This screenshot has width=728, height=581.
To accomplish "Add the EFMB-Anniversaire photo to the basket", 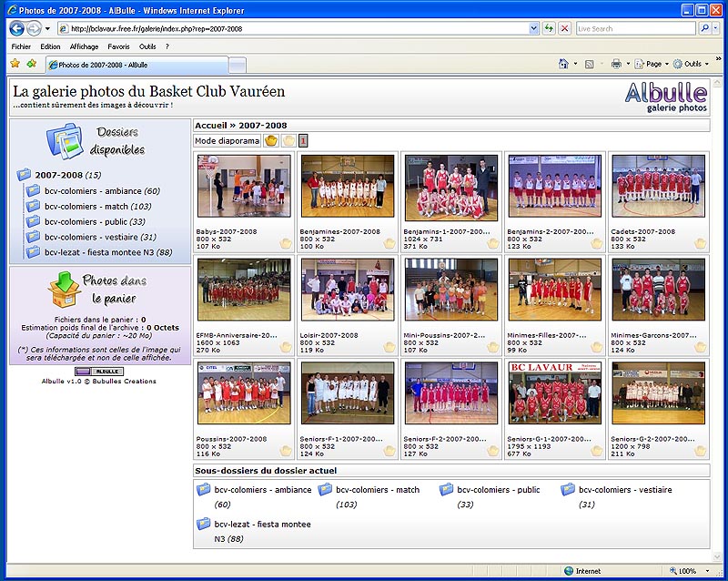I will point(286,347).
